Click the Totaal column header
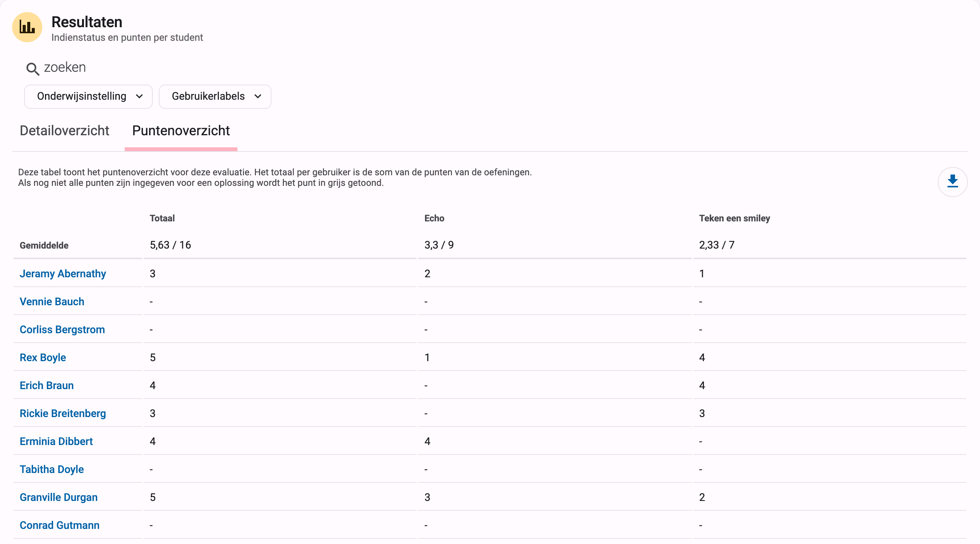 pyautogui.click(x=162, y=219)
